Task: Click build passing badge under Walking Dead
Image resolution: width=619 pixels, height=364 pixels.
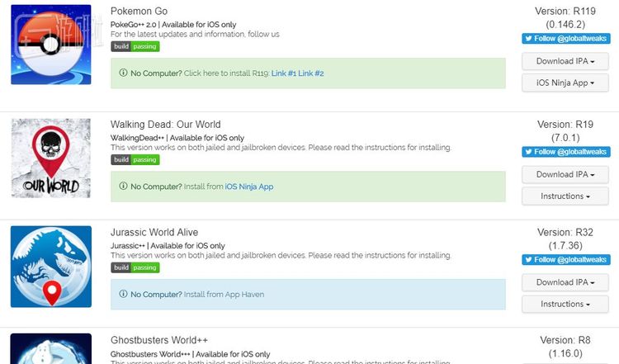Action: (x=135, y=159)
